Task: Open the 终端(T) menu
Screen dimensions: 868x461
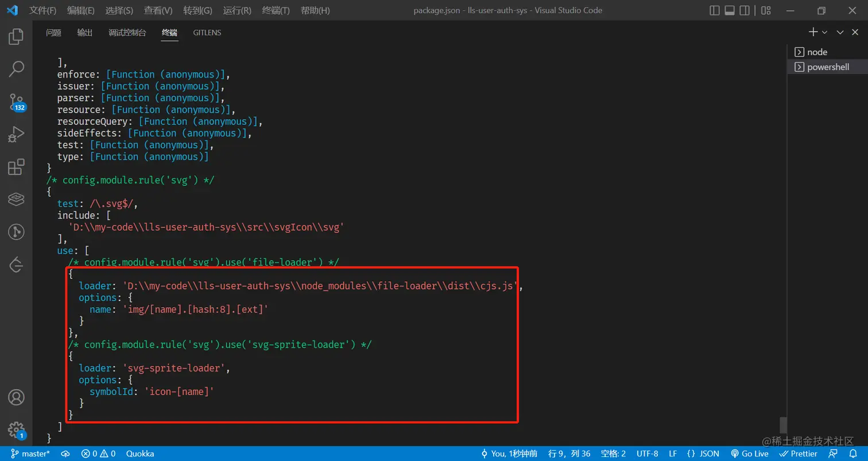Action: [276, 10]
